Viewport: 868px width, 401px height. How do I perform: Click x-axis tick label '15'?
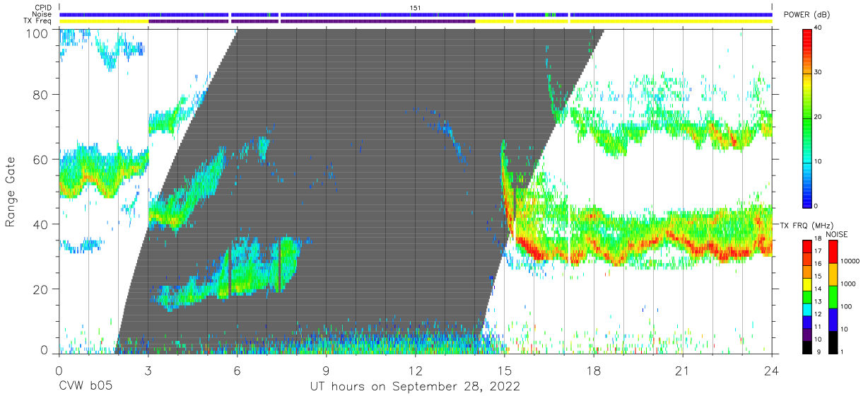(x=504, y=371)
